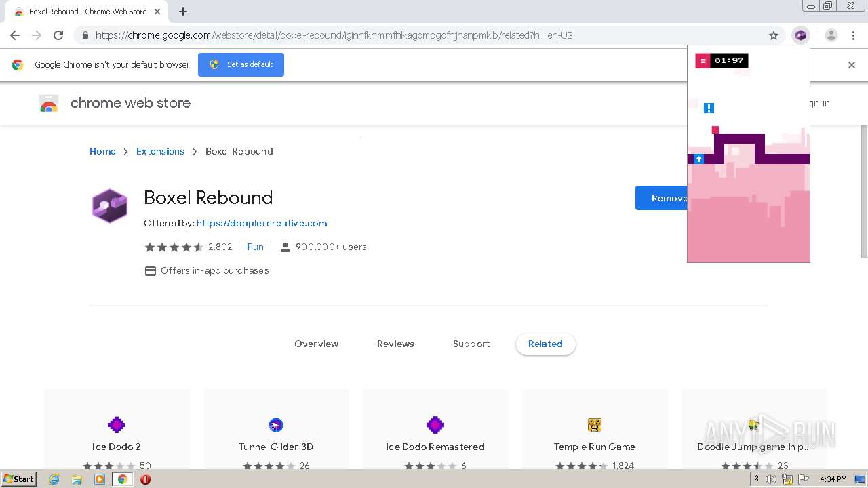Switch to the Chrome taskbar icon

point(123,479)
